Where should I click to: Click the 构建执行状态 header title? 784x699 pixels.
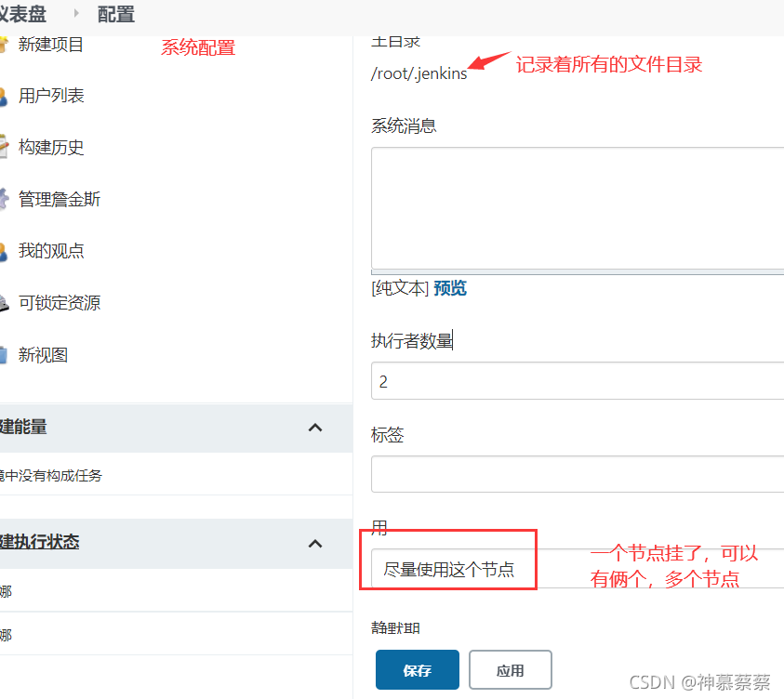tap(39, 542)
